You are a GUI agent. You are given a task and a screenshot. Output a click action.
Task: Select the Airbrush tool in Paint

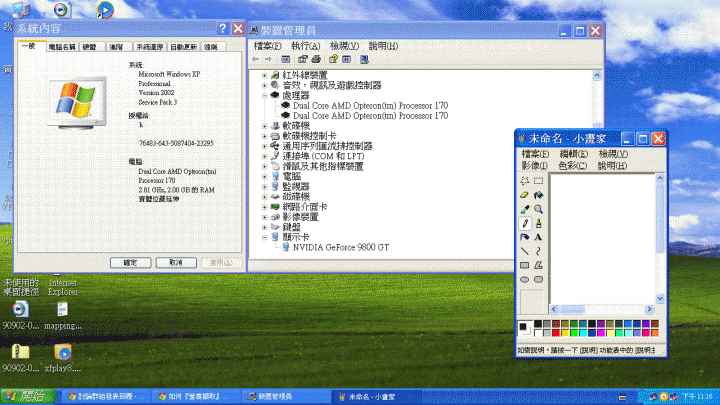tap(525, 237)
